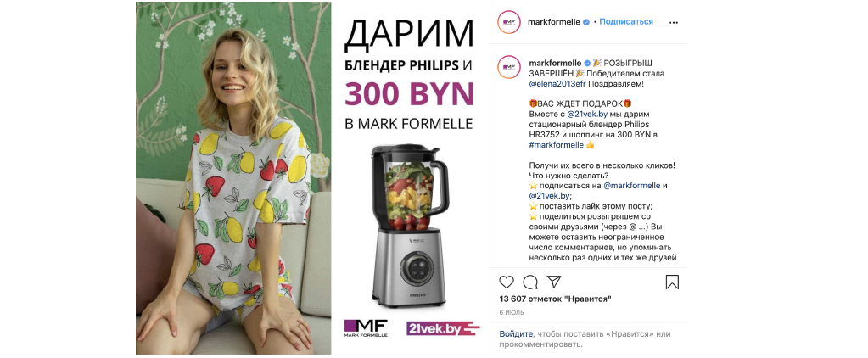Screen dimensions: 868x358
Task: Open markformelle username in caption
Action: 555,63
